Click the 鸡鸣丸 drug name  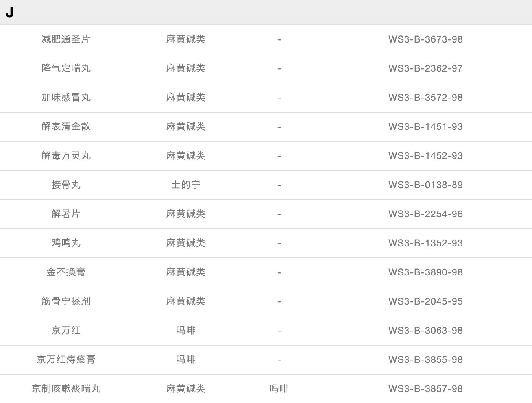point(66,243)
